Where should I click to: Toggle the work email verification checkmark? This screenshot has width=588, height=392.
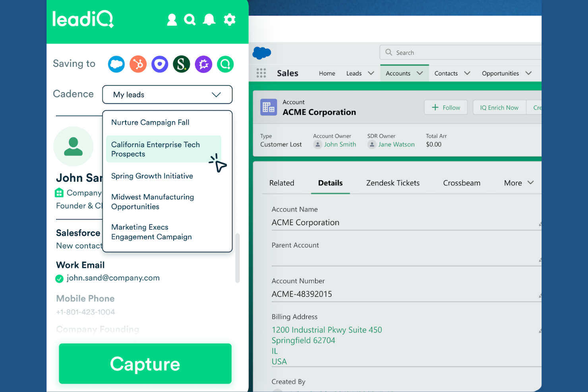coord(59,278)
